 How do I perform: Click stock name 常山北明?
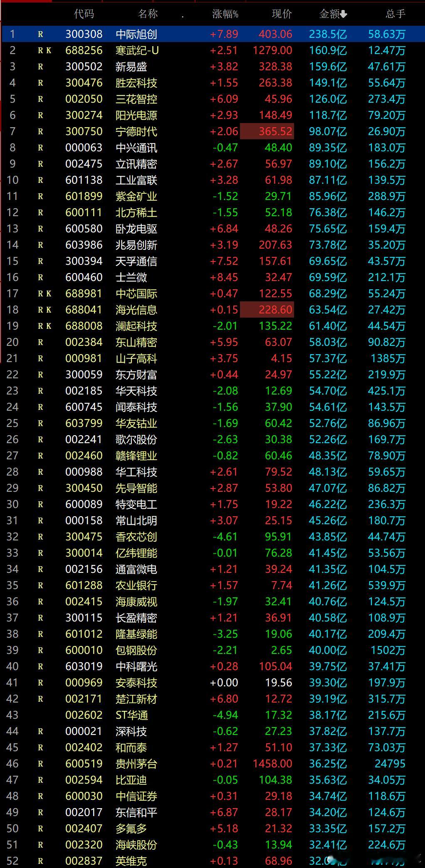[136, 520]
